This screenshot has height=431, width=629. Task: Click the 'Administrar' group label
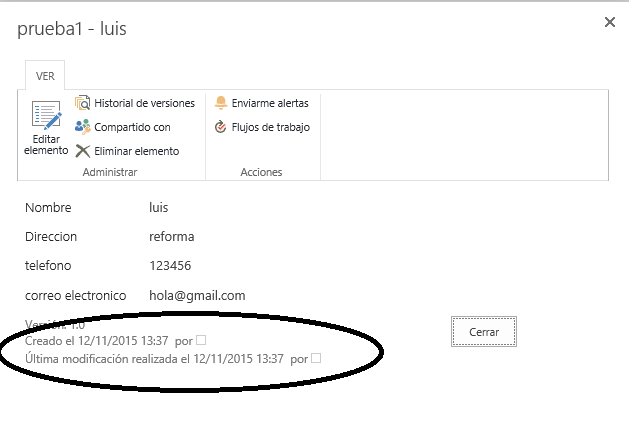110,172
